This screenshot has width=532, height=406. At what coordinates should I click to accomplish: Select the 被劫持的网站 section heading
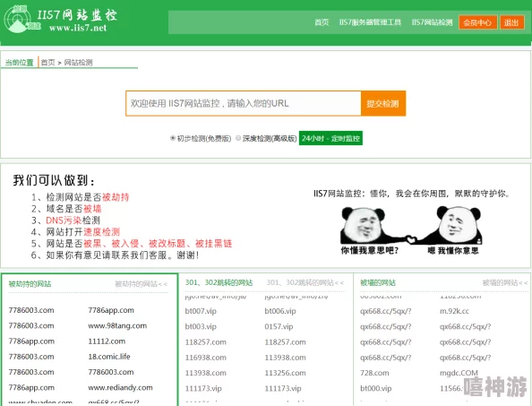tap(30, 284)
